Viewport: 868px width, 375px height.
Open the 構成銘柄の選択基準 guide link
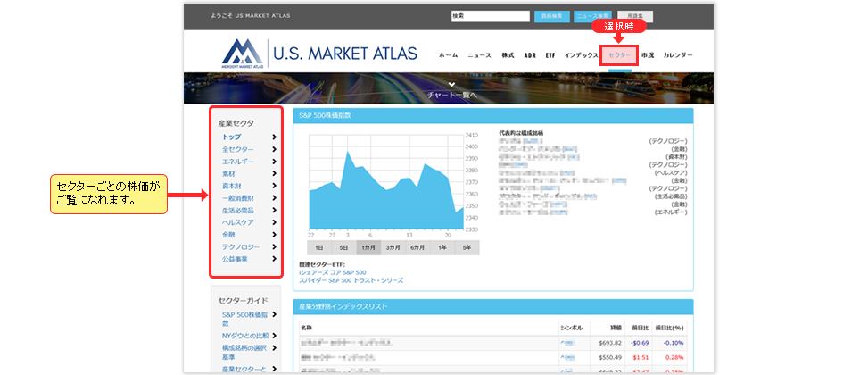(x=245, y=352)
